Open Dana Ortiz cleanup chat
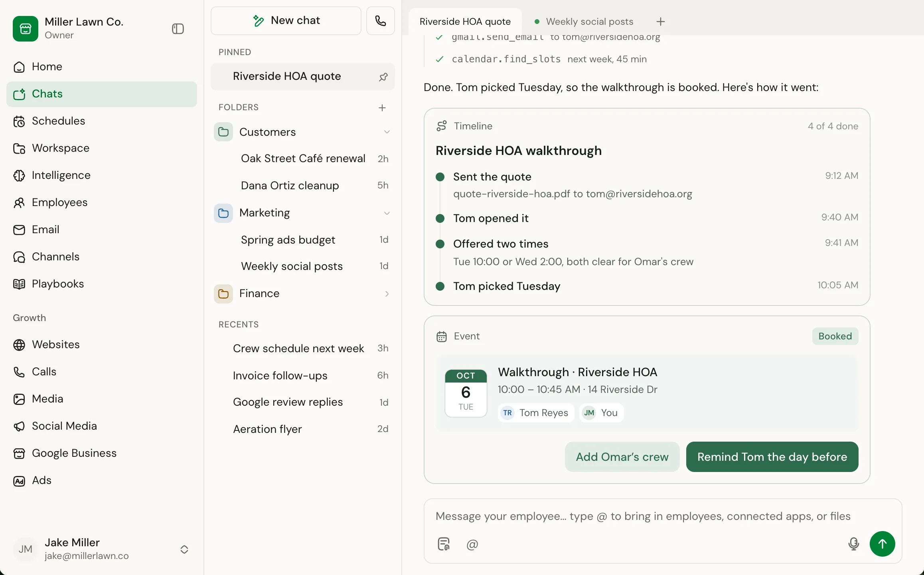Image resolution: width=924 pixels, height=575 pixels. (303, 186)
